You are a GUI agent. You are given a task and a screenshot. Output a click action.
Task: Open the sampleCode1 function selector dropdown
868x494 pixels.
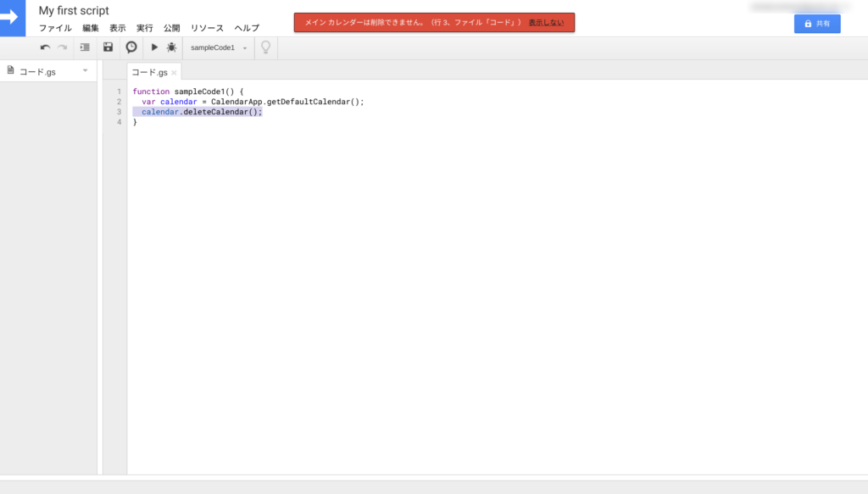[x=219, y=47]
